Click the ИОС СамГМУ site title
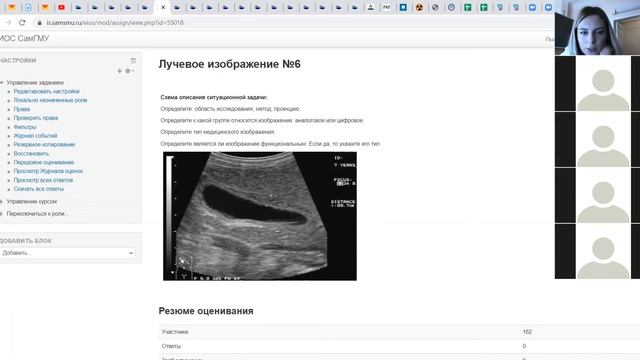 tap(24, 38)
